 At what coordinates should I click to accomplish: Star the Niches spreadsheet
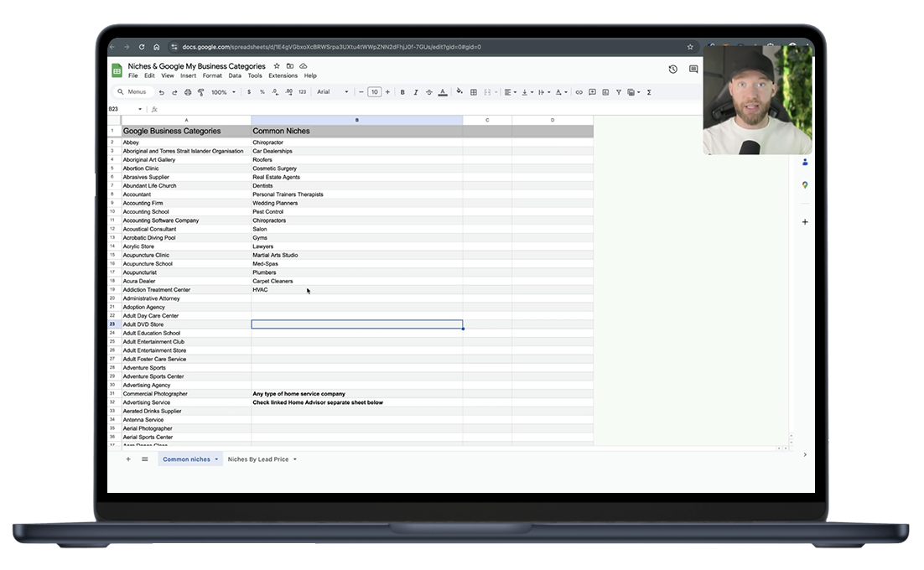pyautogui.click(x=277, y=66)
